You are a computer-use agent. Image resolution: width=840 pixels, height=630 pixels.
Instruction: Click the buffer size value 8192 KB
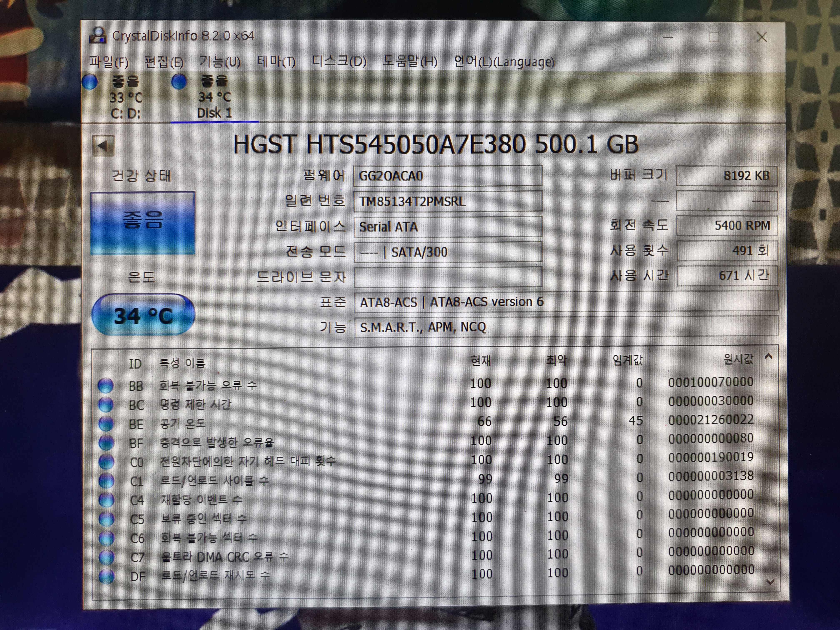(x=726, y=176)
